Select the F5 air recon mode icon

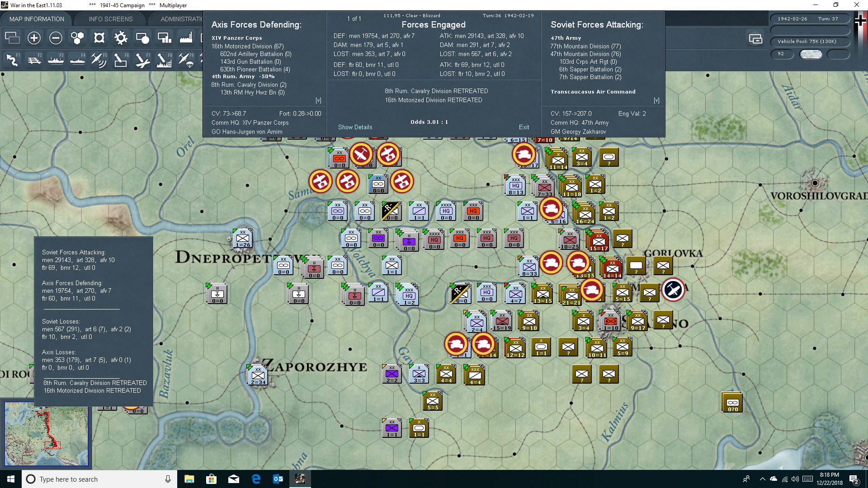99,60
